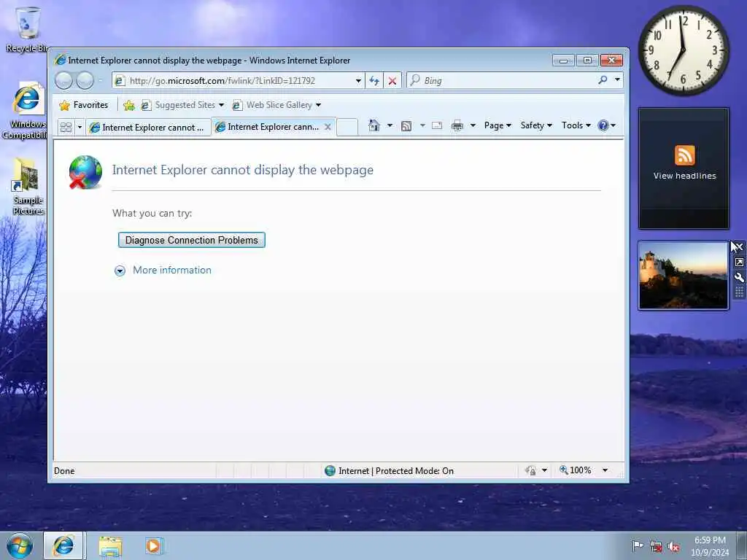747x560 pixels.
Task: Expand the Quick Tabs tab list arrow
Action: pos(80,127)
